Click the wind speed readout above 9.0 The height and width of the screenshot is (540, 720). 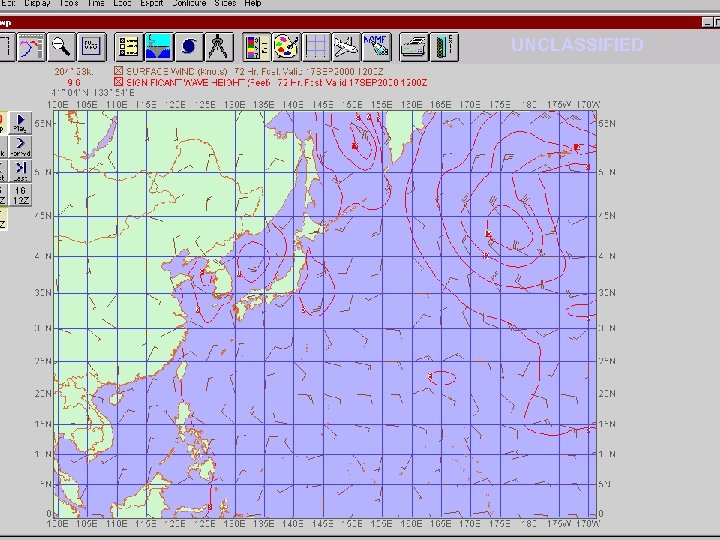74,72
